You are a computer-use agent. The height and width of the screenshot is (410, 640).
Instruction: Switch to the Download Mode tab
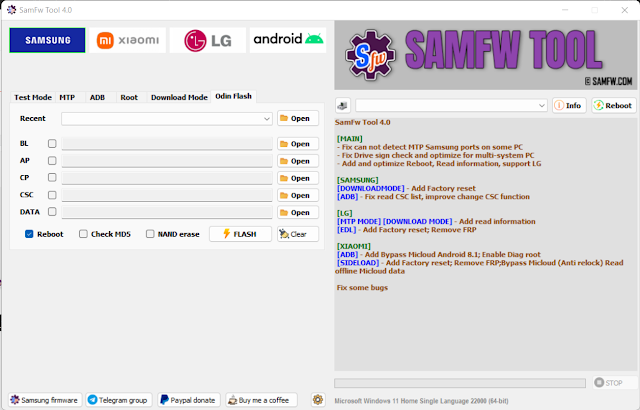coord(179,98)
